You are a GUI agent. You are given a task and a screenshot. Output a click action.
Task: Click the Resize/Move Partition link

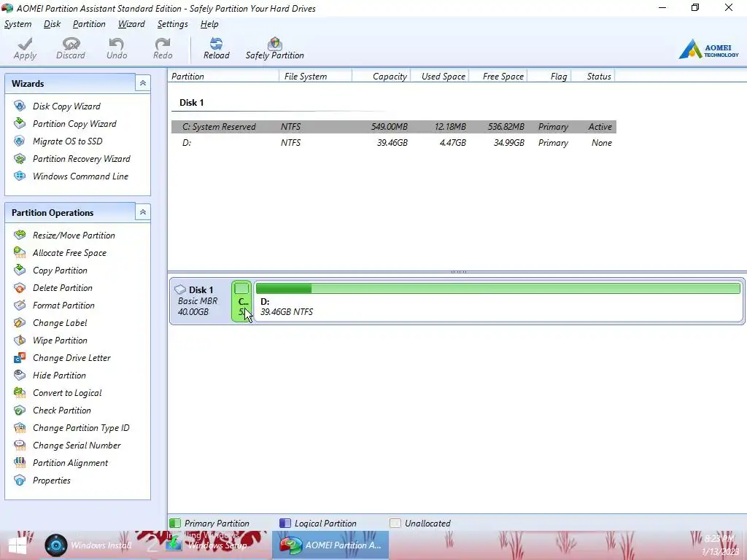(x=74, y=235)
